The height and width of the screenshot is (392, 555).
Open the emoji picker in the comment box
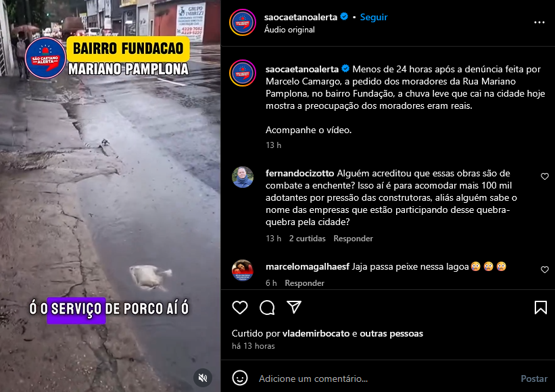239,378
